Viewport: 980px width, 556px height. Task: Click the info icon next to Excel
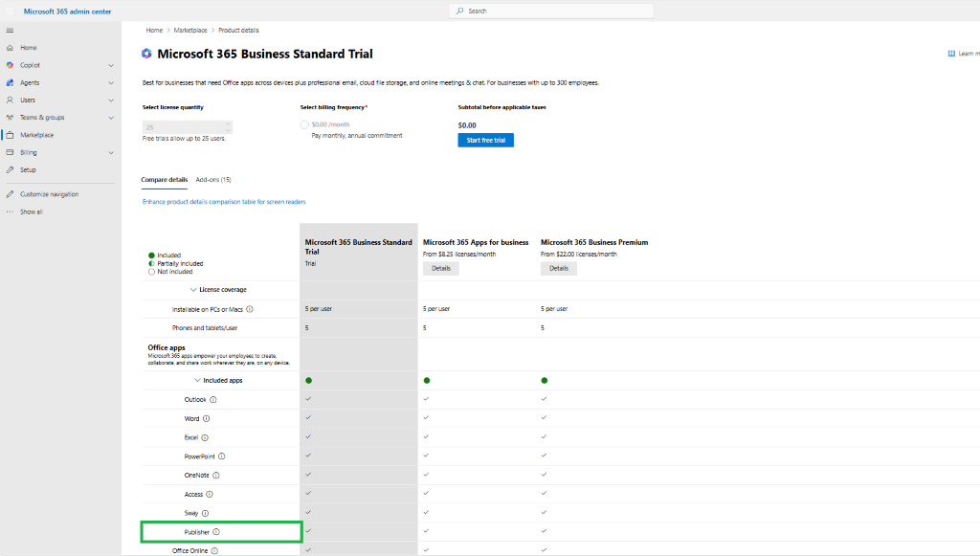(x=205, y=438)
